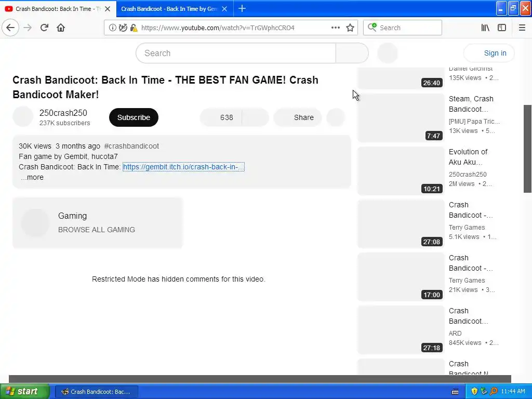Share this video via Share button
Viewport: 532px width, 399px height.
pos(298,117)
